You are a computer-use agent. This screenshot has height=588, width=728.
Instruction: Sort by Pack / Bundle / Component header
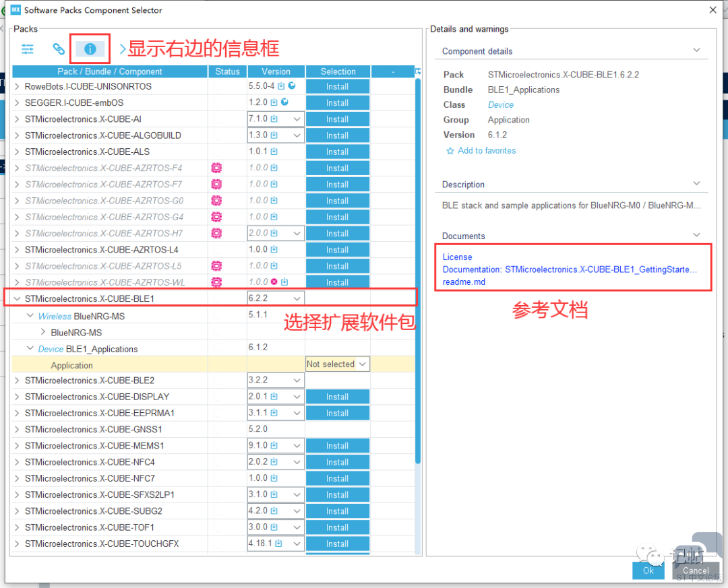coord(110,71)
